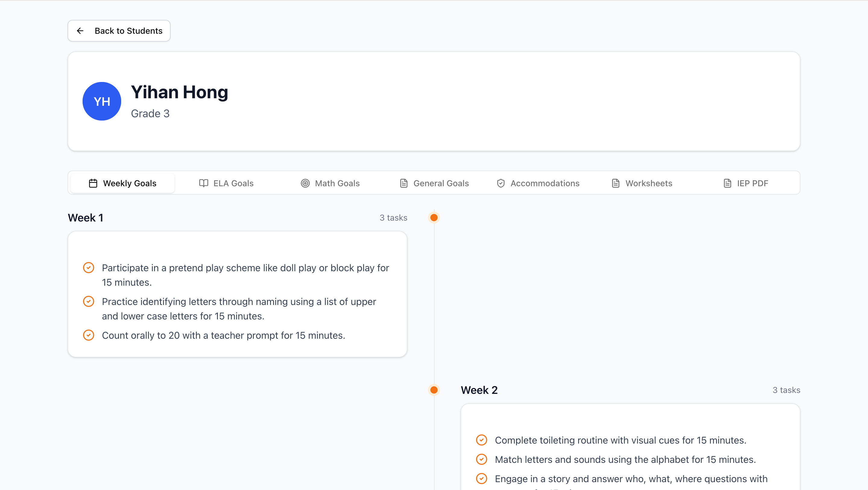Click the file icon for IEP PDF
This screenshot has width=868, height=490.
click(x=727, y=183)
